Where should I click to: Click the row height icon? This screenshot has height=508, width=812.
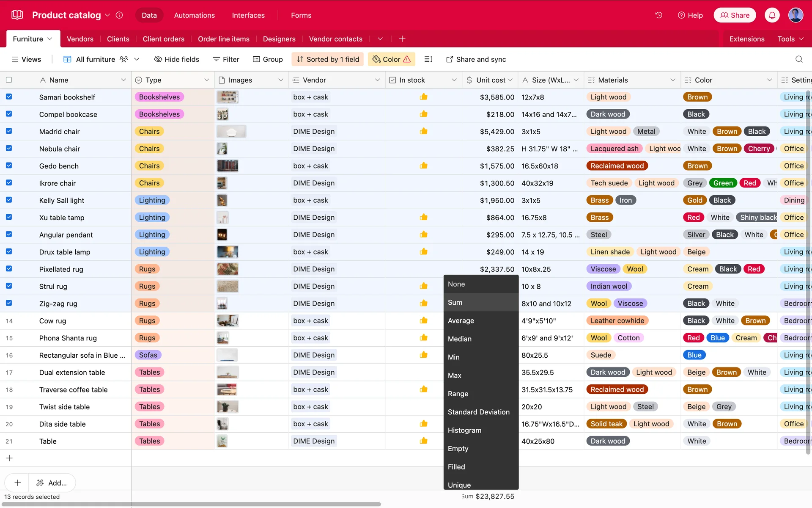428,59
